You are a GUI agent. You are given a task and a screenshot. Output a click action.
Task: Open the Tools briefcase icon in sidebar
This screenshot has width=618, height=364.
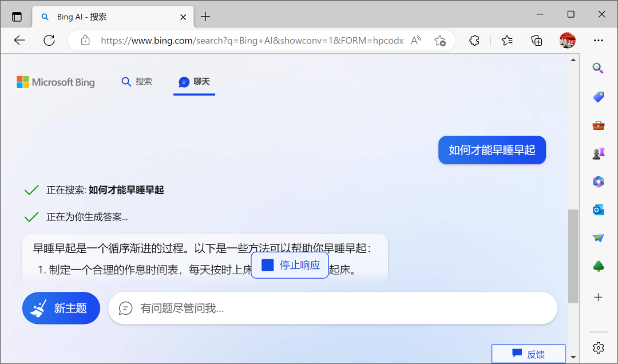point(598,125)
